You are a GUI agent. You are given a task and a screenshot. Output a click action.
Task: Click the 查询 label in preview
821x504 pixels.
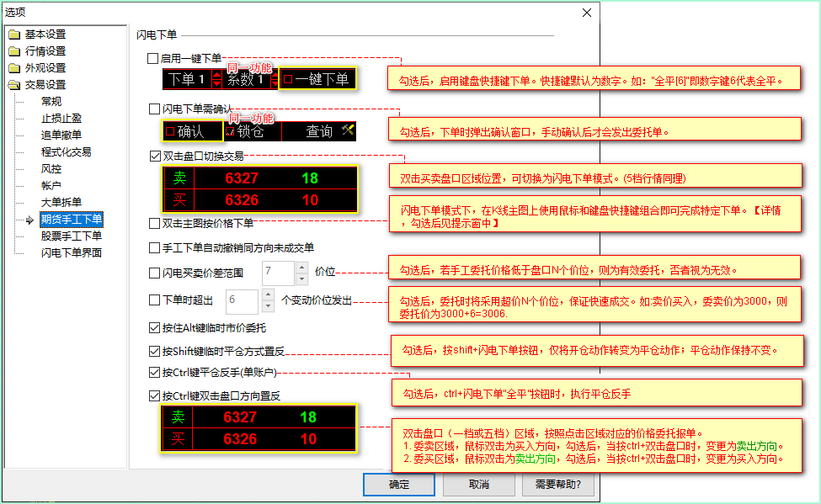click(x=319, y=131)
